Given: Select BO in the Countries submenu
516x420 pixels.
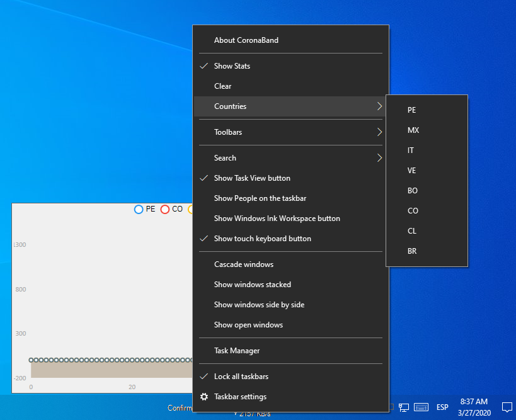Looking at the screenshot, I should pos(427,191).
